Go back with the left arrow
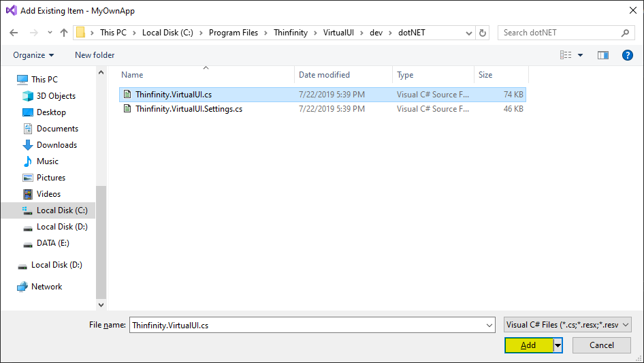Viewport: 644px width, 363px height. 14,33
